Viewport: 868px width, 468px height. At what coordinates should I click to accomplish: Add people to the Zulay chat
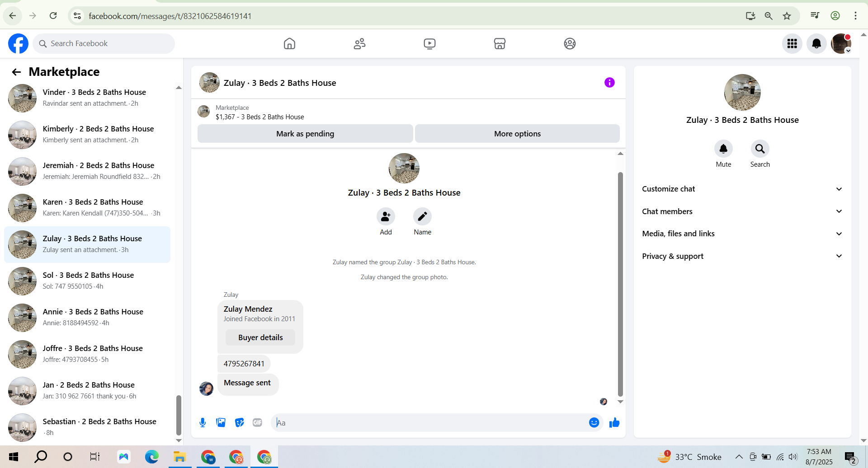coord(386,216)
